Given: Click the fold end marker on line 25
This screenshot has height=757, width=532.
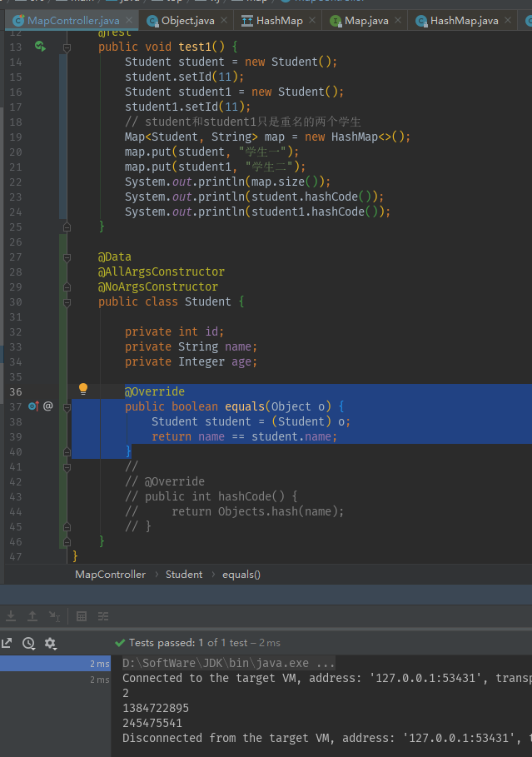Looking at the screenshot, I should [x=67, y=227].
